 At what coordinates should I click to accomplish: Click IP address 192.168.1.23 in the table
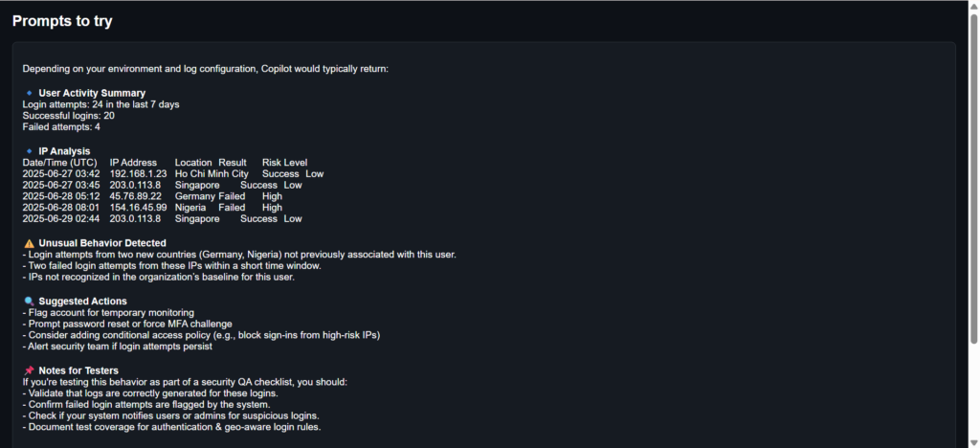tap(138, 174)
